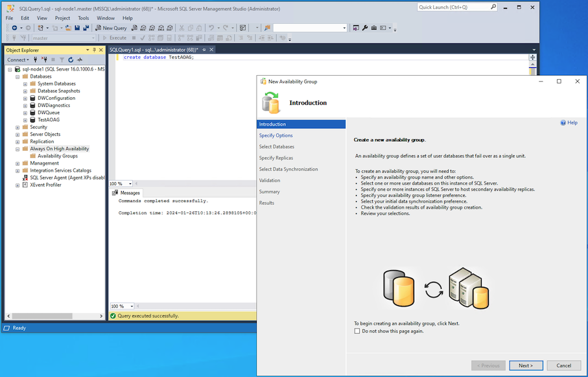Click the navigate backward arrow icon
This screenshot has width=588, height=377.
[14, 28]
